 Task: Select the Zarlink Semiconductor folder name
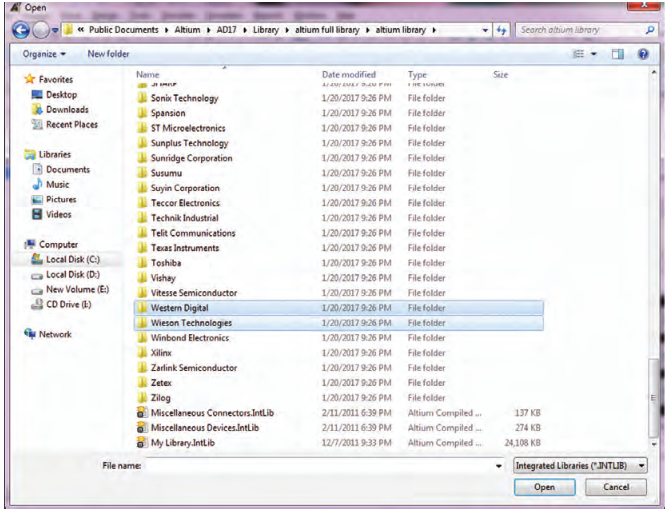point(194,368)
